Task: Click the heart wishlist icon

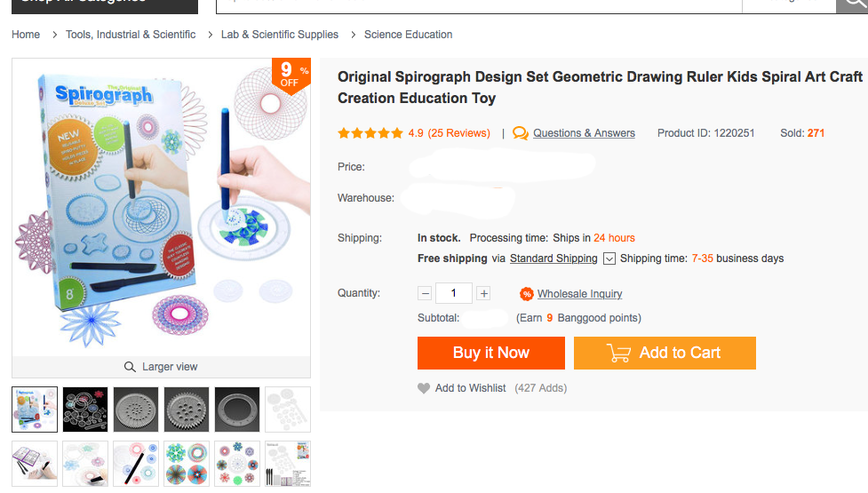Action: (x=424, y=388)
